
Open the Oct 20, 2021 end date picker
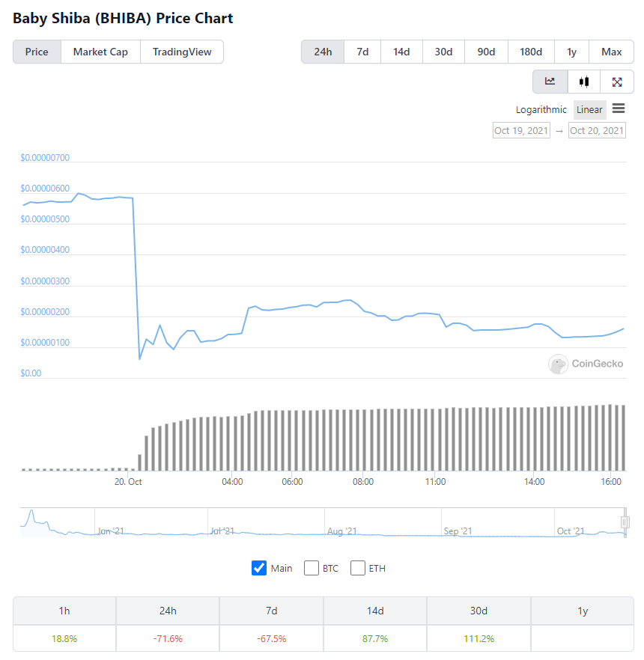tap(597, 130)
